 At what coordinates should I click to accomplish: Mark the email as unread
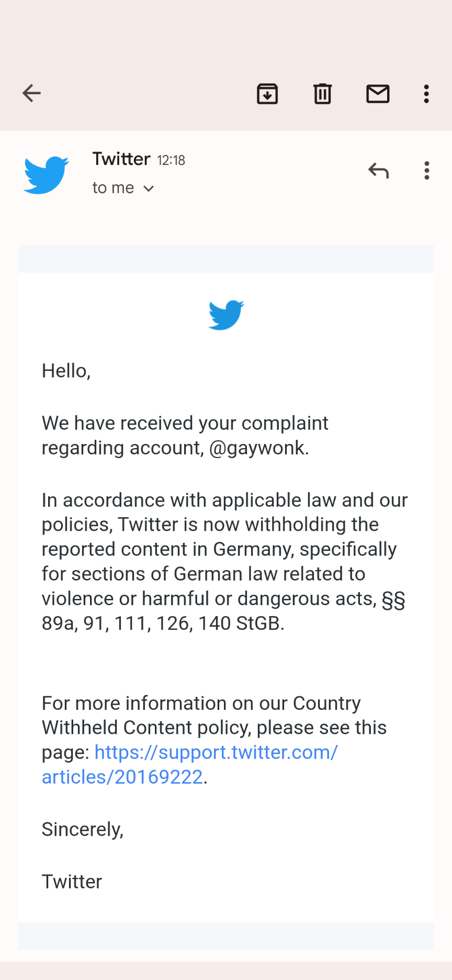click(x=378, y=94)
